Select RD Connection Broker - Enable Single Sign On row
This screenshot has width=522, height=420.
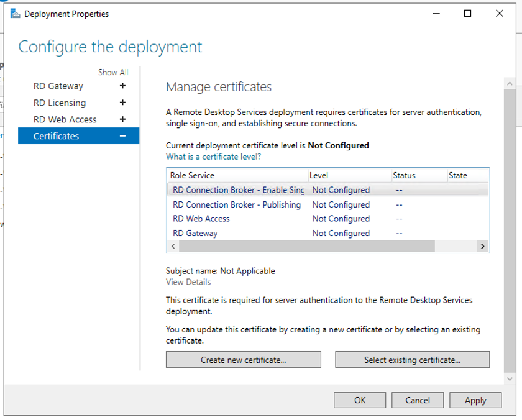pos(239,190)
